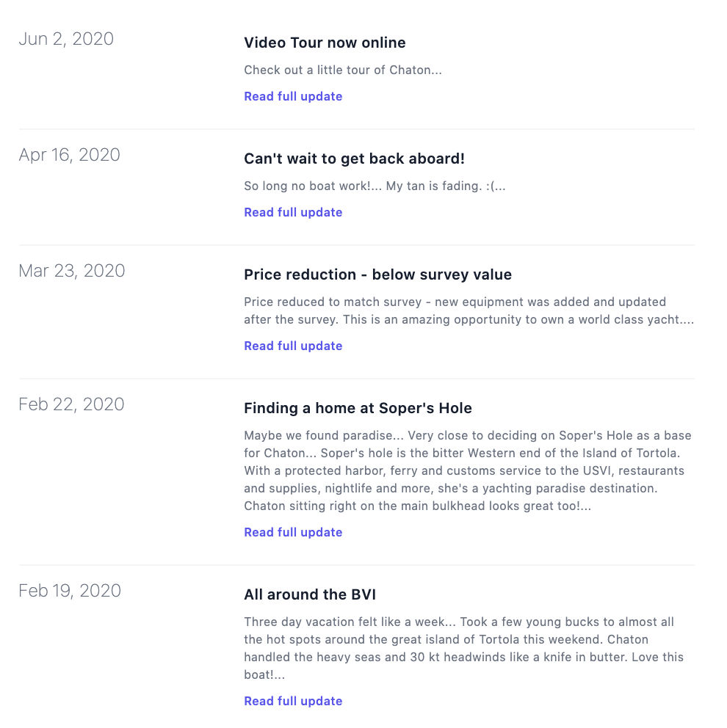
Task: Open 'Read full update' under Can't wait post
Action: click(293, 212)
